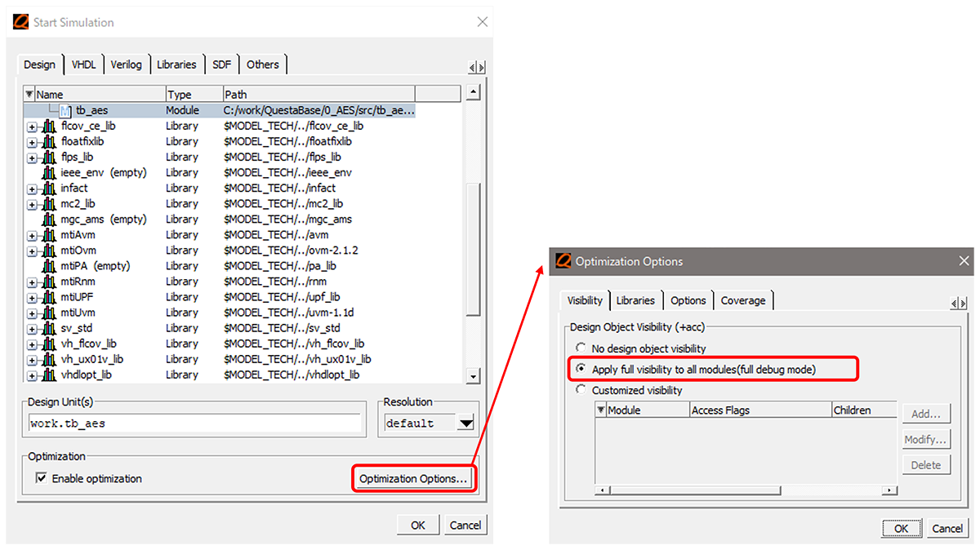Click the Delete button
This screenshot has height=550, width=980.
[x=926, y=465]
